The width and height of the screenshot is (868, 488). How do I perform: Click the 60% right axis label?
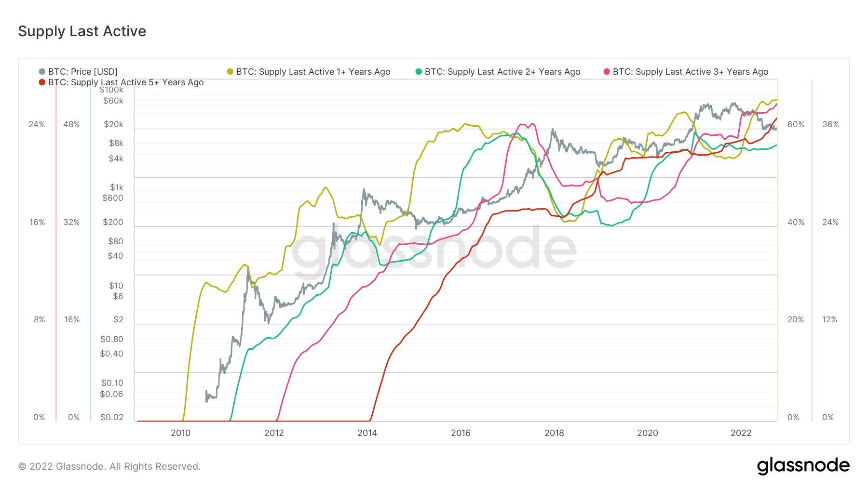(x=796, y=124)
